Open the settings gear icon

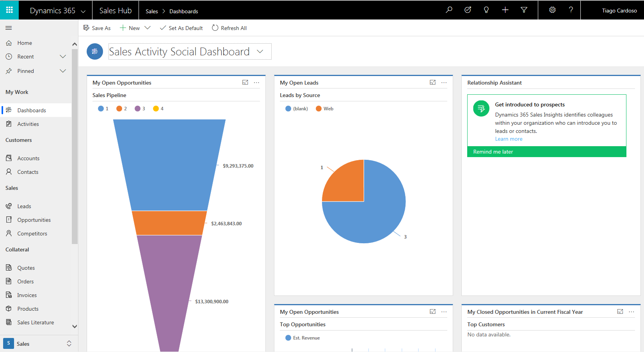pyautogui.click(x=552, y=10)
